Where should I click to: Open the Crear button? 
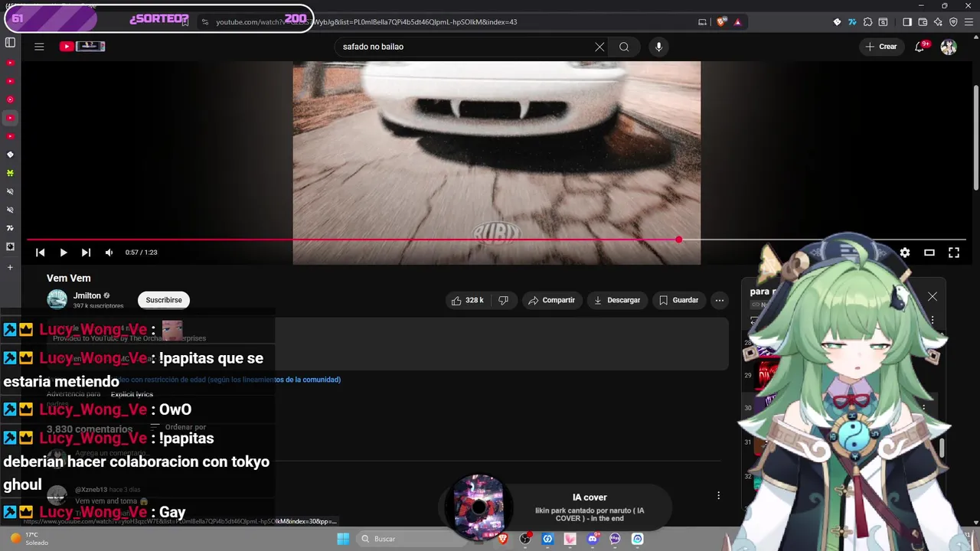coord(880,47)
